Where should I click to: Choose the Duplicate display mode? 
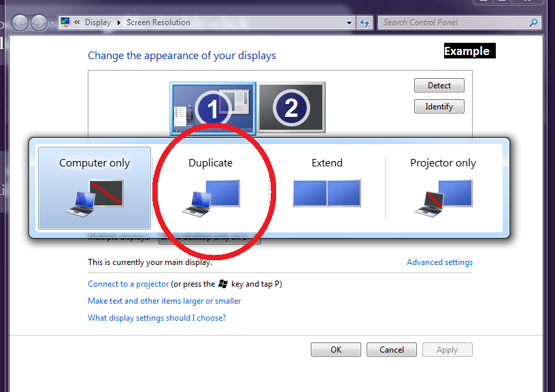(211, 188)
